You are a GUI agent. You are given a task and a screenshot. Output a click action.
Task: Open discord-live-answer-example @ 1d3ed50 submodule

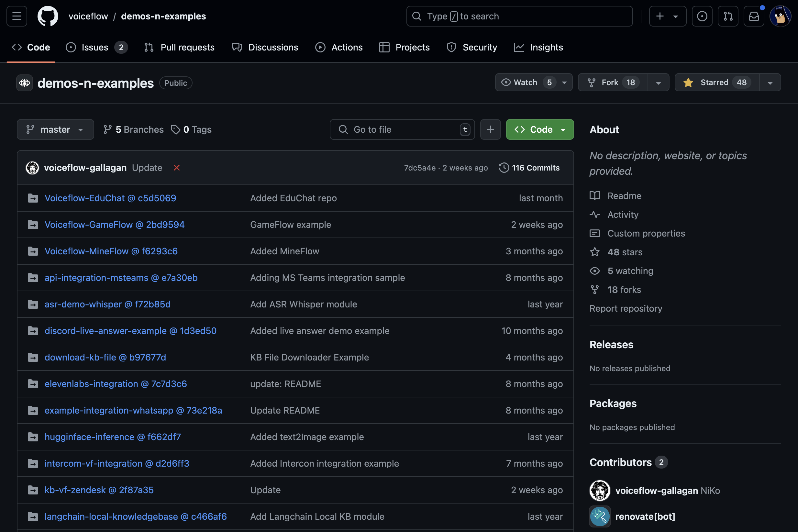(x=130, y=331)
